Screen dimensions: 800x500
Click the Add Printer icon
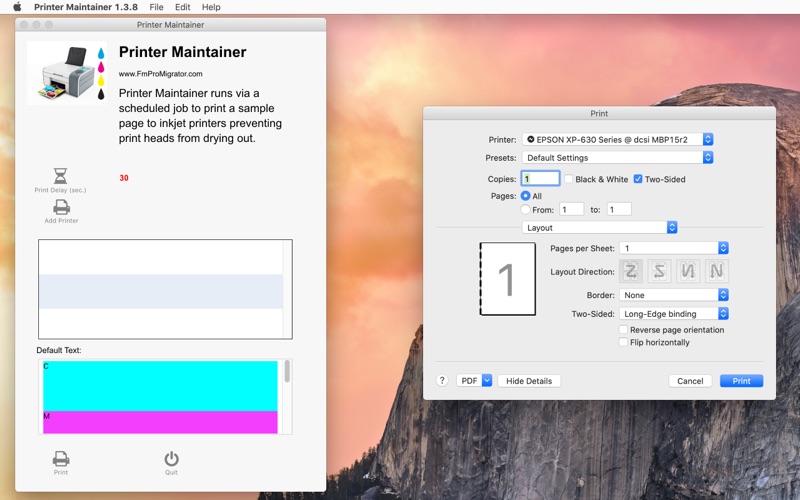coord(61,207)
